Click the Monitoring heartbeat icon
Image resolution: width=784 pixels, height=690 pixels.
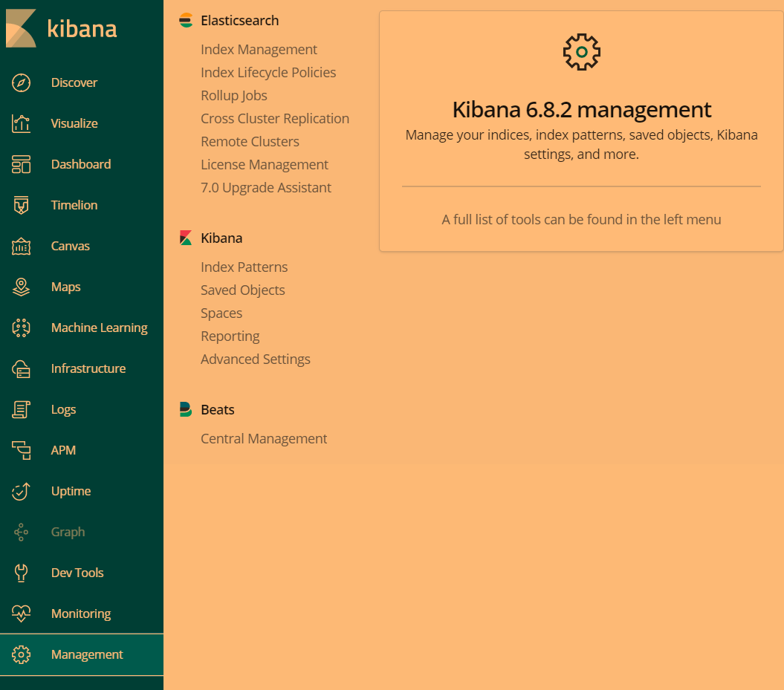click(21, 613)
